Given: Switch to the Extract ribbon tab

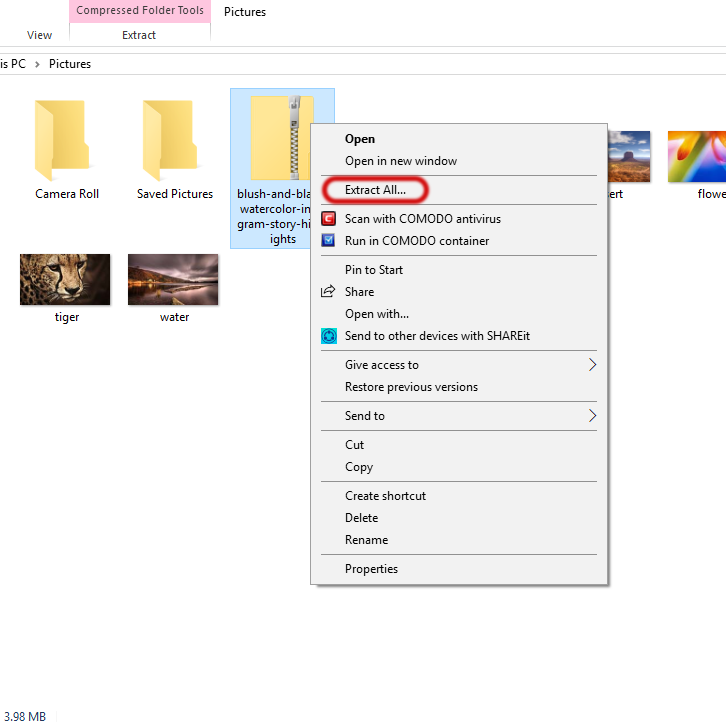Looking at the screenshot, I should [139, 35].
